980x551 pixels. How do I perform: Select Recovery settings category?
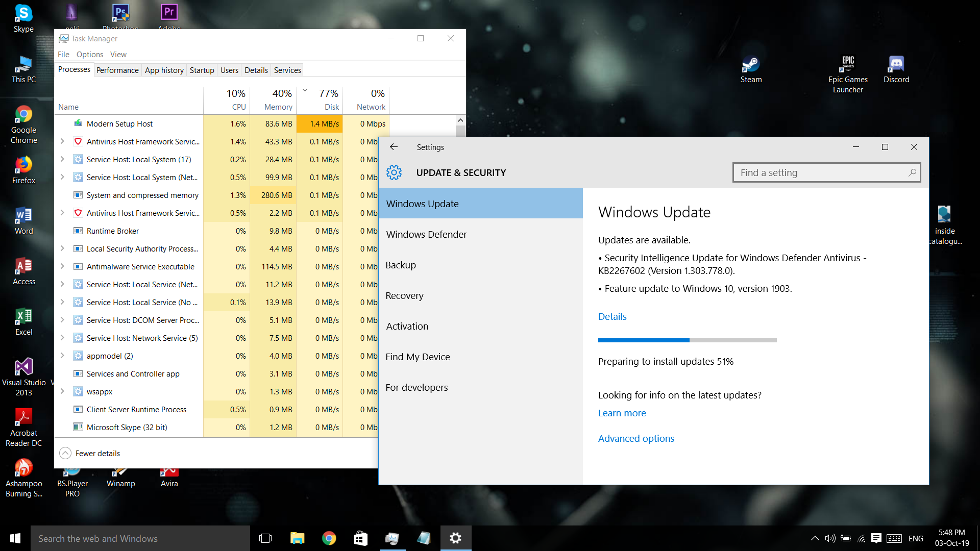pyautogui.click(x=480, y=295)
